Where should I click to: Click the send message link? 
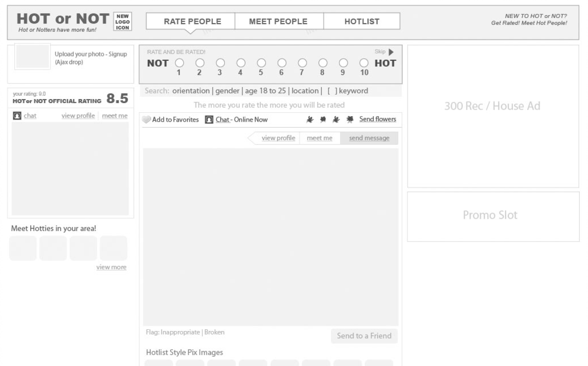point(369,138)
